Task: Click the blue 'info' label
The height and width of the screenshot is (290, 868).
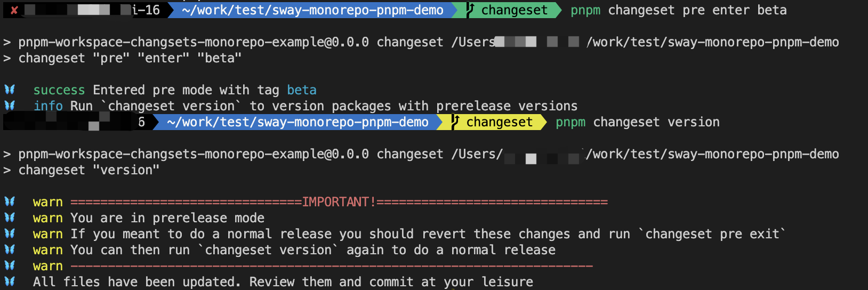Action: coord(48,106)
